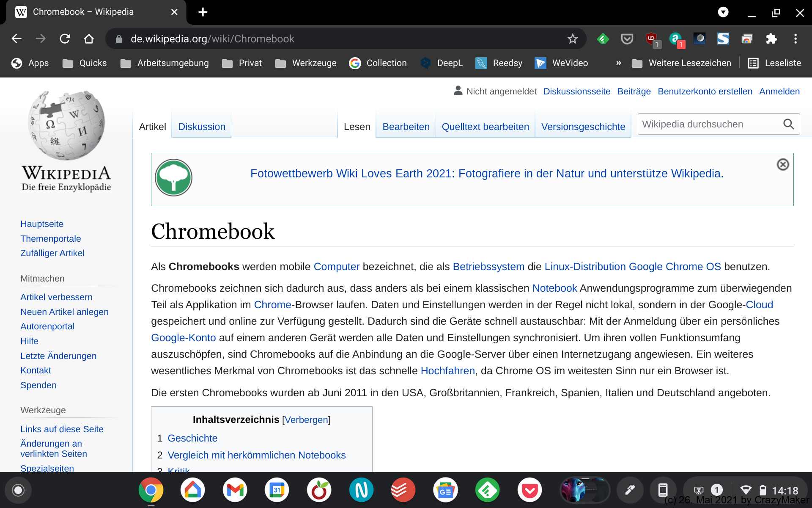
Task: Click Benutzerkonto erstellen
Action: [705, 91]
